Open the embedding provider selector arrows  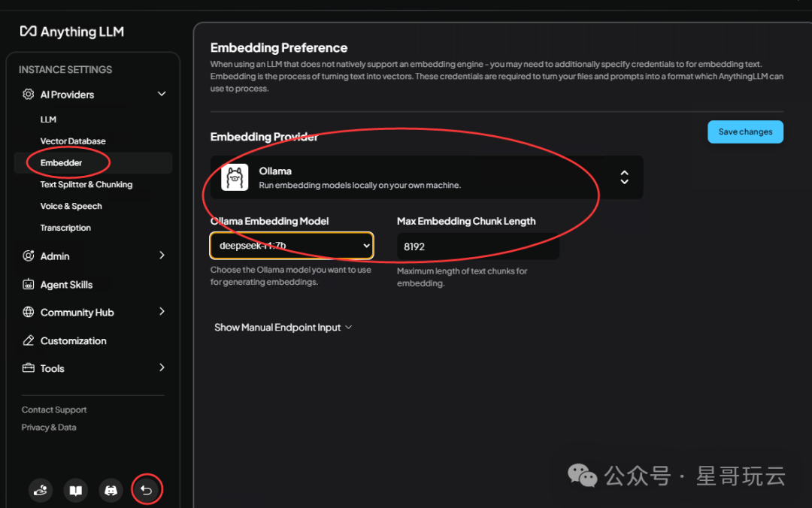tap(625, 177)
